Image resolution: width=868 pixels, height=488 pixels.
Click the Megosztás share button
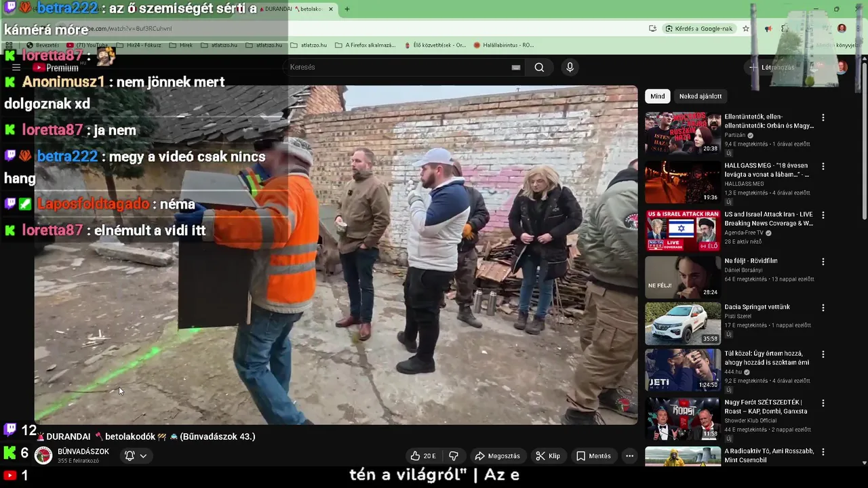tap(497, 456)
